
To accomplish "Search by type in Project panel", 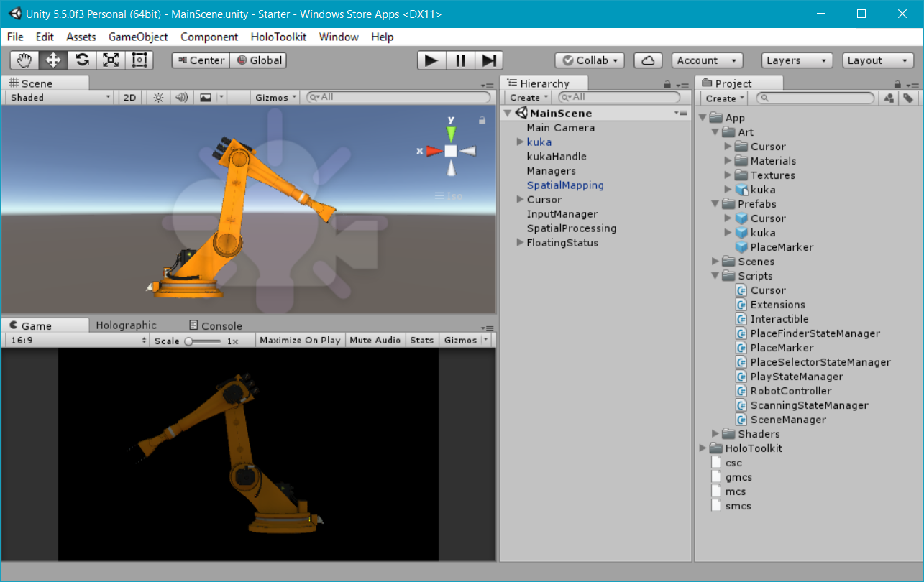I will [x=889, y=98].
